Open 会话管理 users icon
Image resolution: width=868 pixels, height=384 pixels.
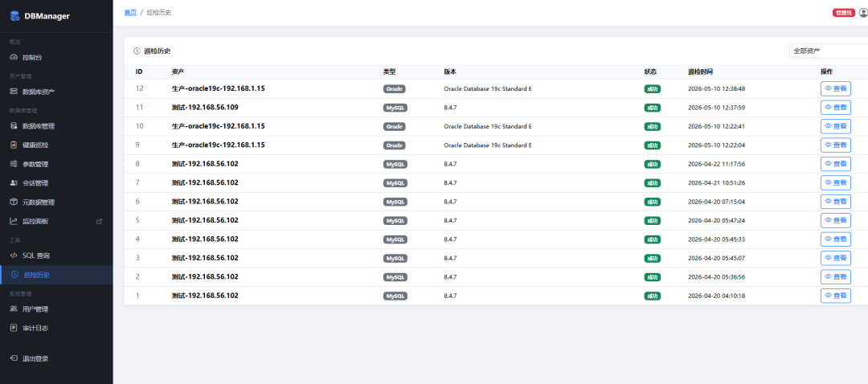pos(14,183)
